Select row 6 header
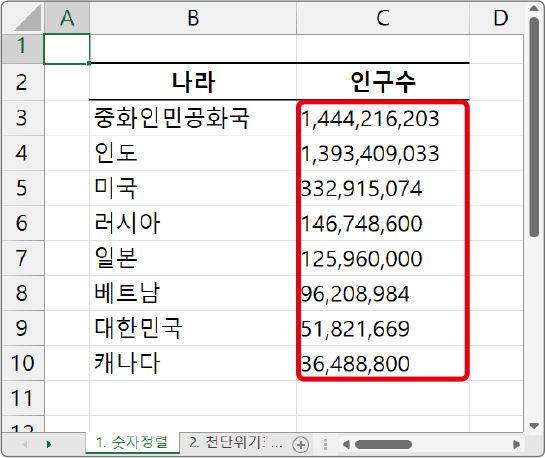 coord(23,223)
